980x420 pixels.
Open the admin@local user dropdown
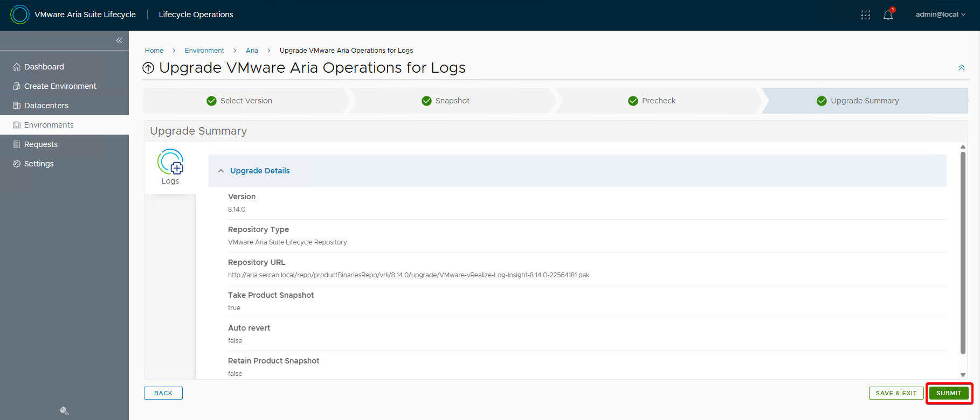[940, 15]
